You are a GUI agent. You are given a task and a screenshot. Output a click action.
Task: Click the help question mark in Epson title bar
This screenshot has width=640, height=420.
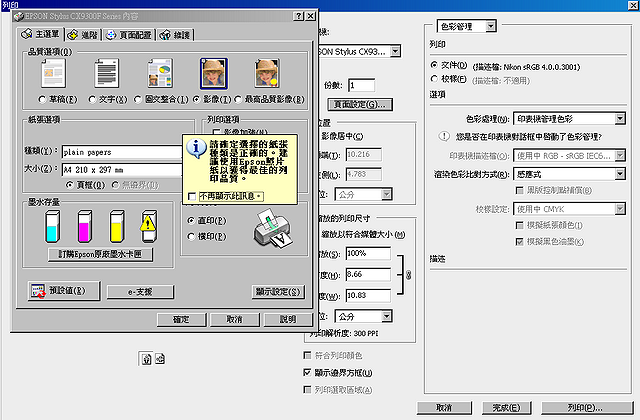coord(298,16)
